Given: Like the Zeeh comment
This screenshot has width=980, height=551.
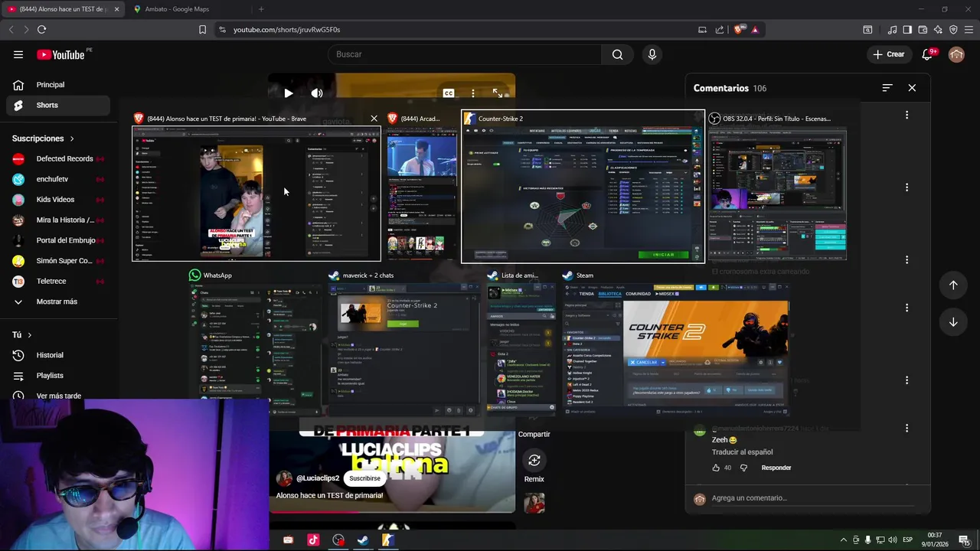Looking at the screenshot, I should coord(716,468).
